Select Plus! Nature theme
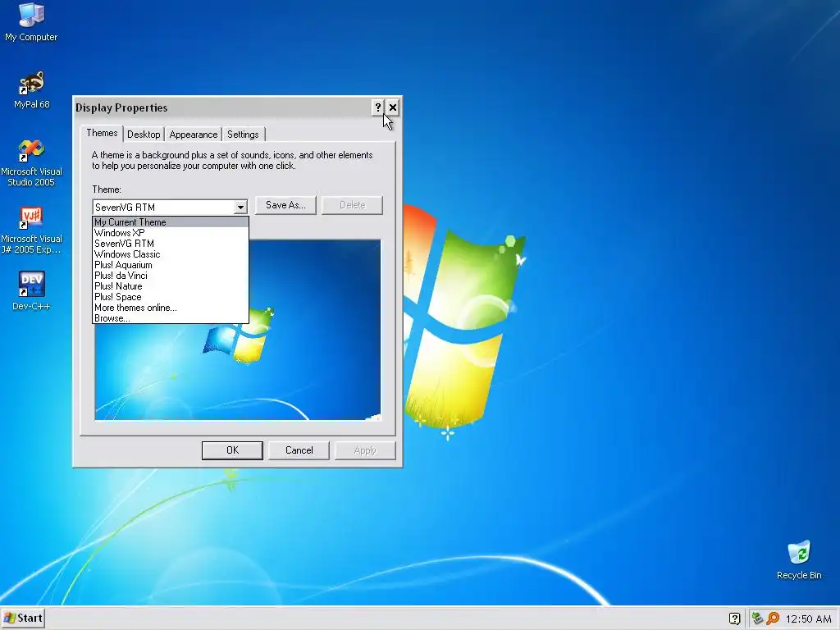Screen dimensions: 840x630 coord(171,286)
